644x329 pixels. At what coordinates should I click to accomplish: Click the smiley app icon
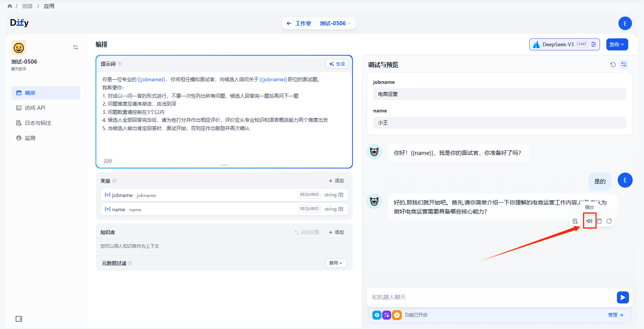19,48
